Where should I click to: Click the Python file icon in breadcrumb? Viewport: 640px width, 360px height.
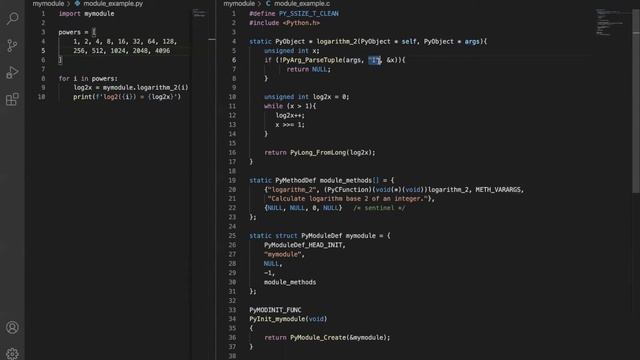[x=77, y=3]
